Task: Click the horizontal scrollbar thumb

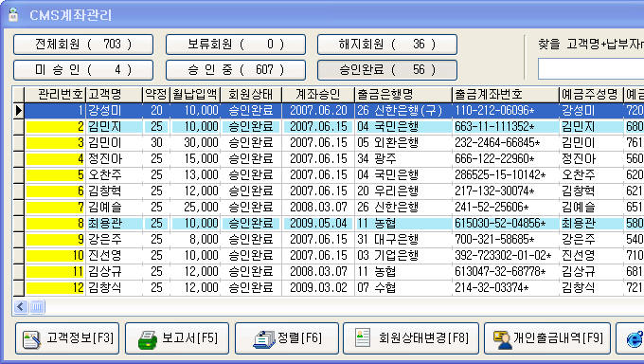Action: 37,306
